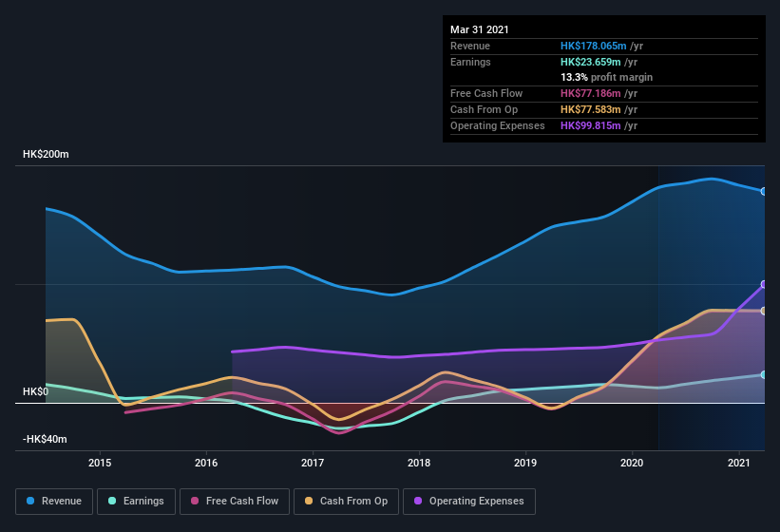Viewport: 780px width, 532px height.
Task: Click the HK$178.065m revenue value
Action: [x=593, y=46]
